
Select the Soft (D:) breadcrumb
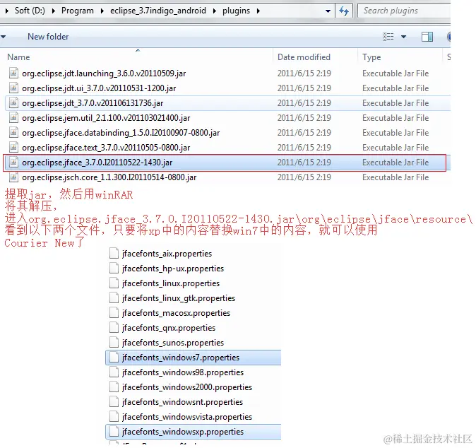tap(30, 11)
